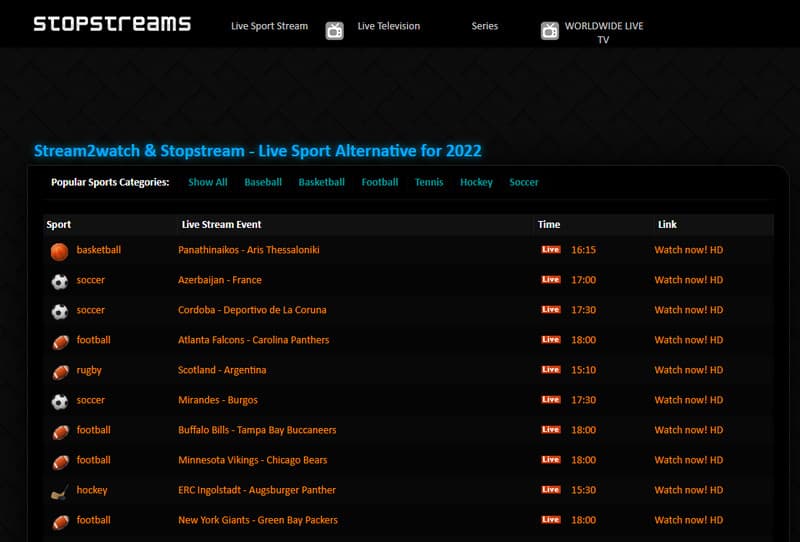
Task: Click the hockey stick icon for ERC Ingolstadt
Action: (60, 491)
